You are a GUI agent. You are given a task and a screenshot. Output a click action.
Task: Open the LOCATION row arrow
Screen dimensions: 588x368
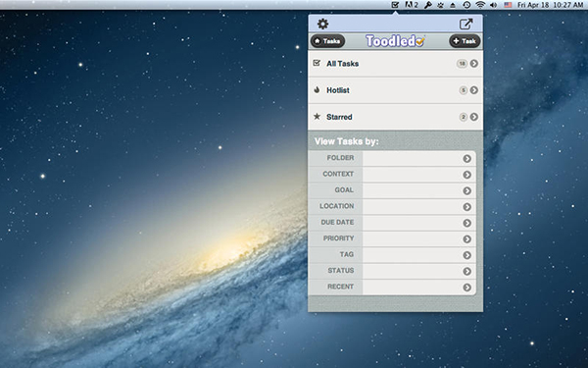466,207
